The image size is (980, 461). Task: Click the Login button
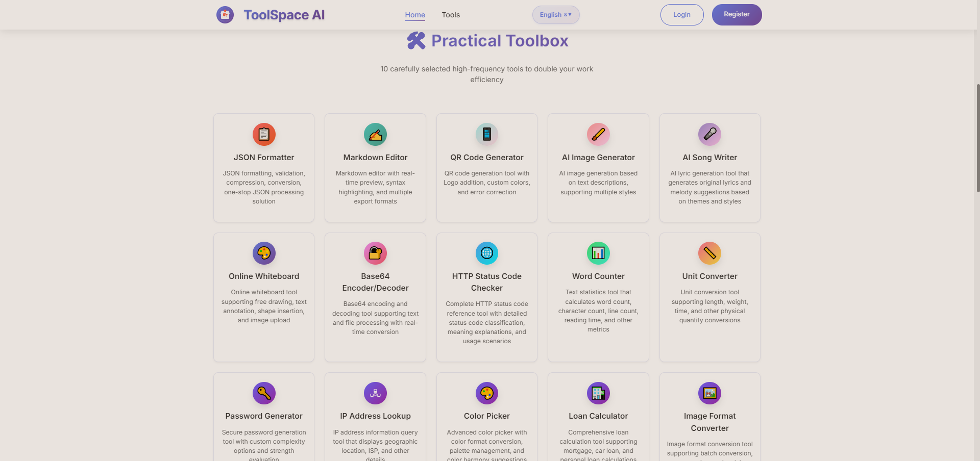tap(681, 15)
